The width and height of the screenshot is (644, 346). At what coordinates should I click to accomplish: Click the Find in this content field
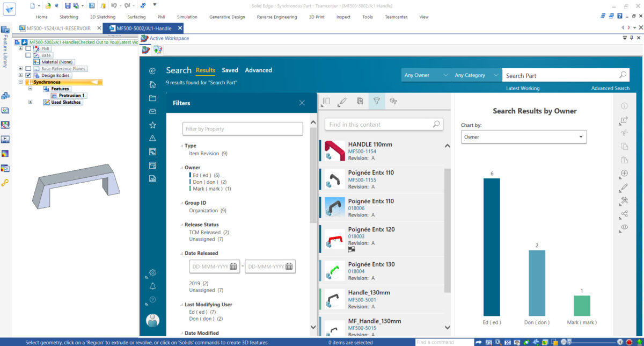click(384, 125)
